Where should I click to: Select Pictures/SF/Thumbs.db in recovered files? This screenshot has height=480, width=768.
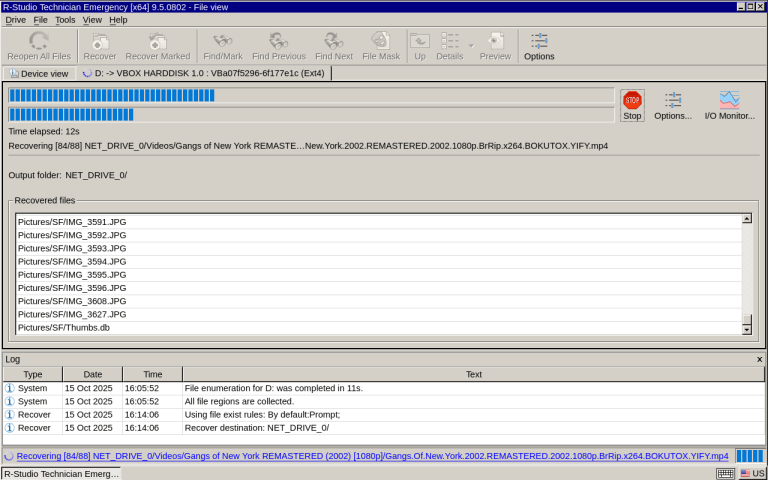coord(64,327)
